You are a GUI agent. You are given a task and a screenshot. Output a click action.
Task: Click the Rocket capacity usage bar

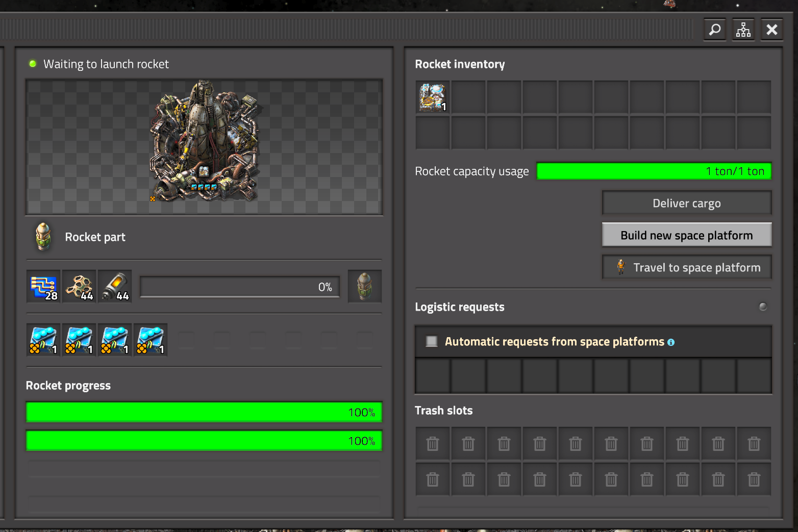coord(654,171)
